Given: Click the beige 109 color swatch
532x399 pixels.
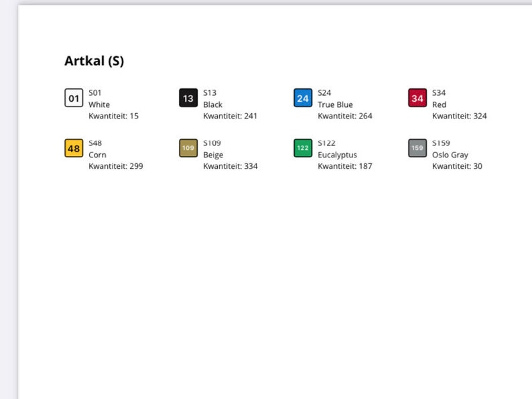Looking at the screenshot, I should [188, 148].
